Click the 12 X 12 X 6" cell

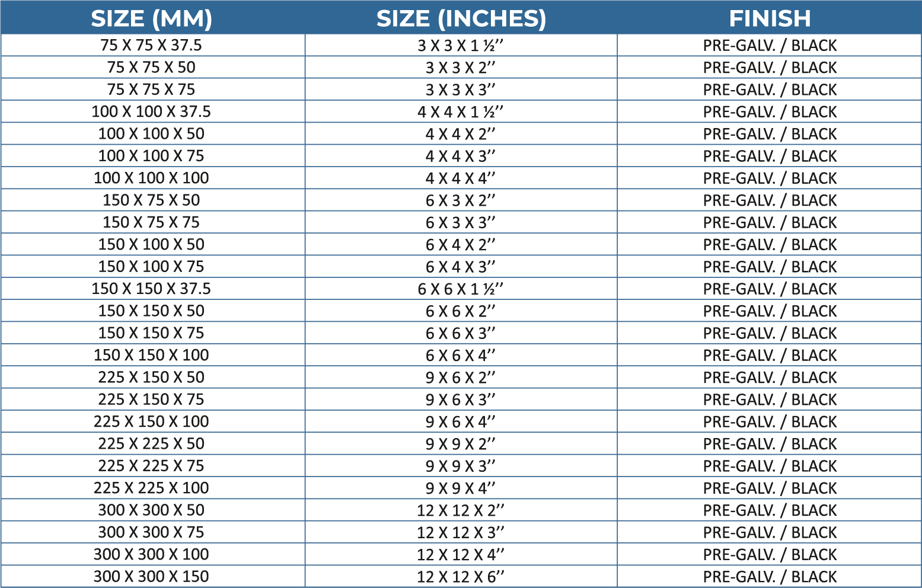coord(461,576)
